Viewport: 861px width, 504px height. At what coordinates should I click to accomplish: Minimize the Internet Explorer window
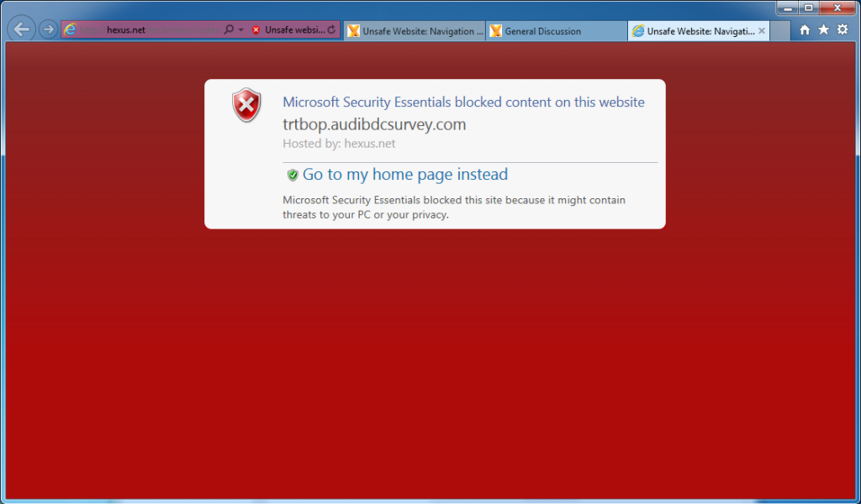[x=789, y=8]
